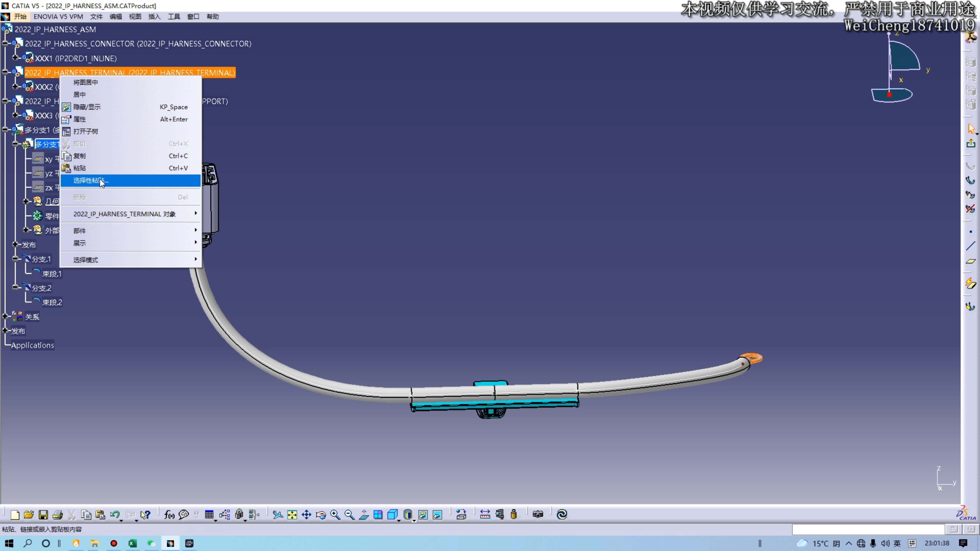Select the 束段.1 tree item
The height and width of the screenshot is (551, 980).
[52, 273]
